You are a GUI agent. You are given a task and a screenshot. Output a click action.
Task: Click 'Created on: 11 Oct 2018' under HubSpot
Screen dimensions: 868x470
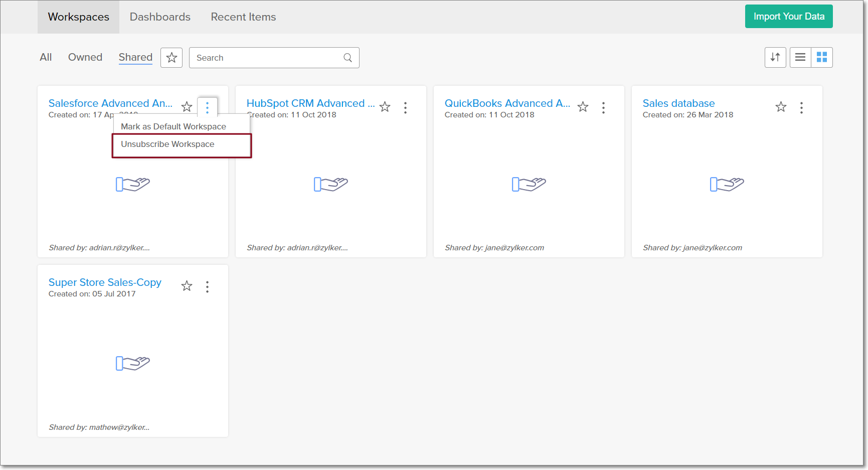pyautogui.click(x=292, y=115)
